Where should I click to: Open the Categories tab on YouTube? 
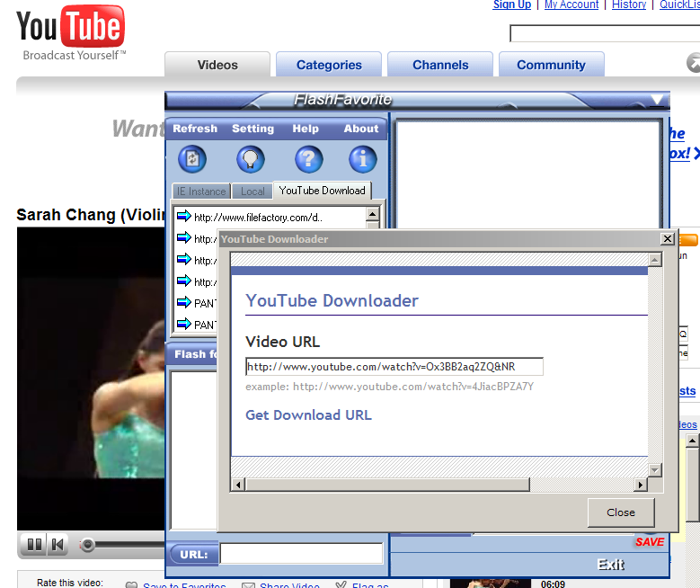[329, 65]
